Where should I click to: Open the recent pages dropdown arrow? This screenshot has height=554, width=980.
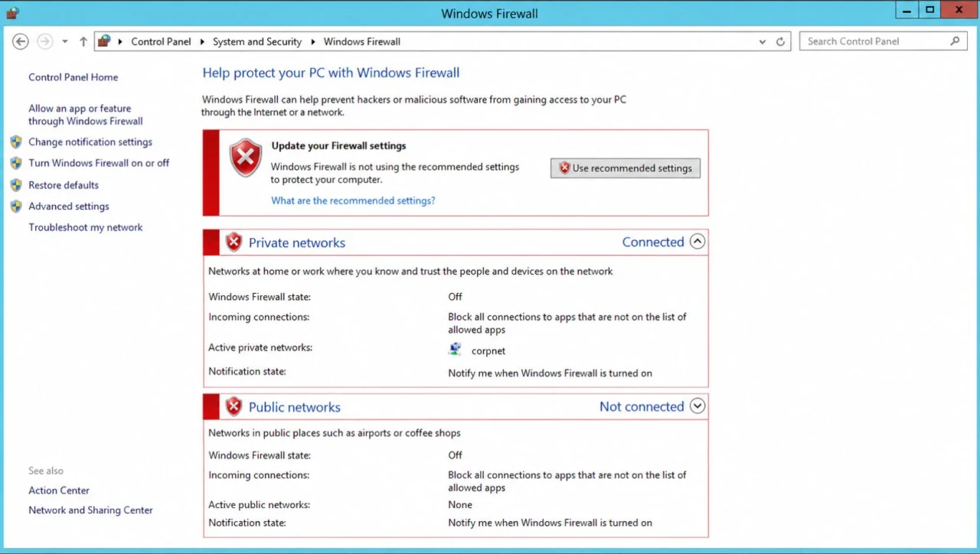click(65, 41)
